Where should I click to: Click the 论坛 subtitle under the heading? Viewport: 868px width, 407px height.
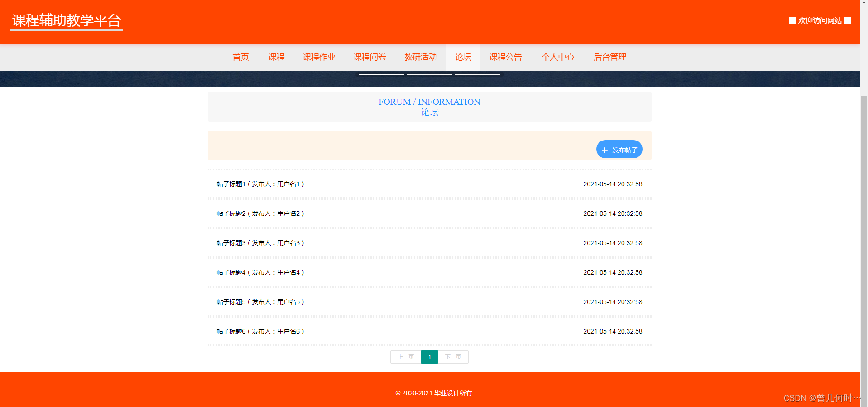coord(429,112)
